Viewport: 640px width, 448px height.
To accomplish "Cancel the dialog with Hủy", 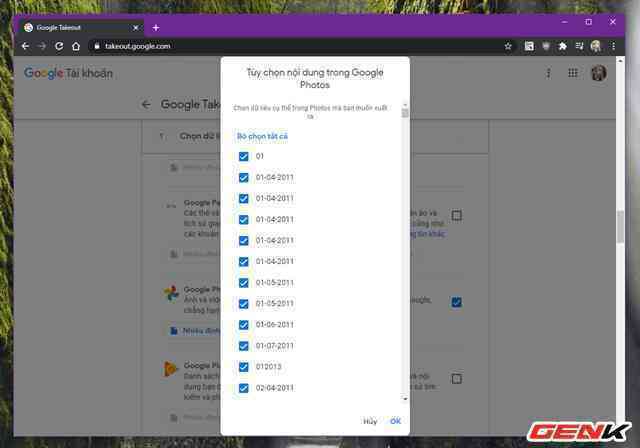I will click(x=370, y=421).
